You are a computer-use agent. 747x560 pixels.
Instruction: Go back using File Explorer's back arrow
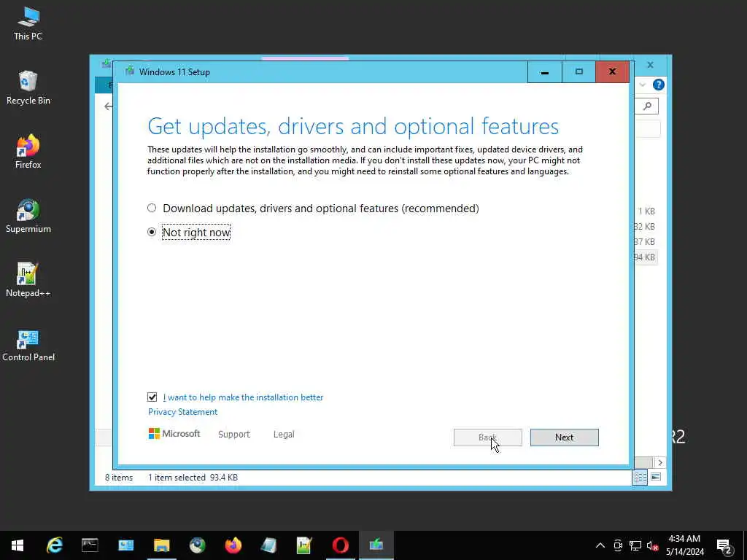click(x=108, y=106)
